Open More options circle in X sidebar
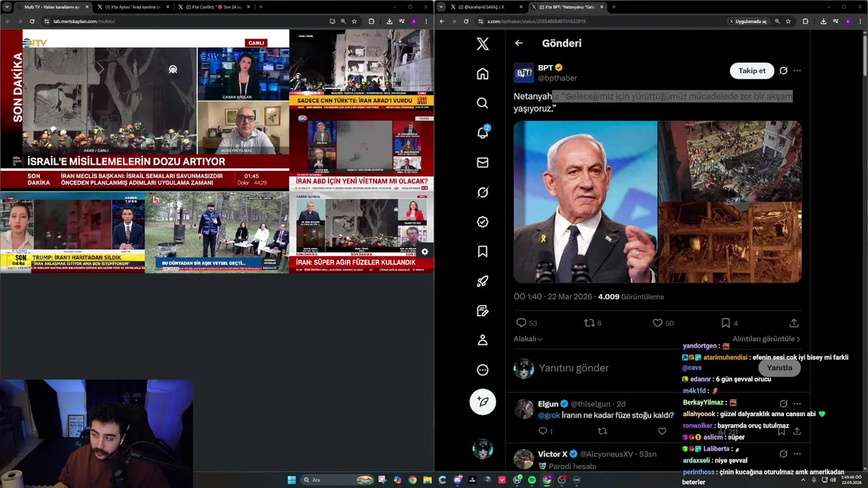This screenshot has height=488, width=868. coord(482,370)
